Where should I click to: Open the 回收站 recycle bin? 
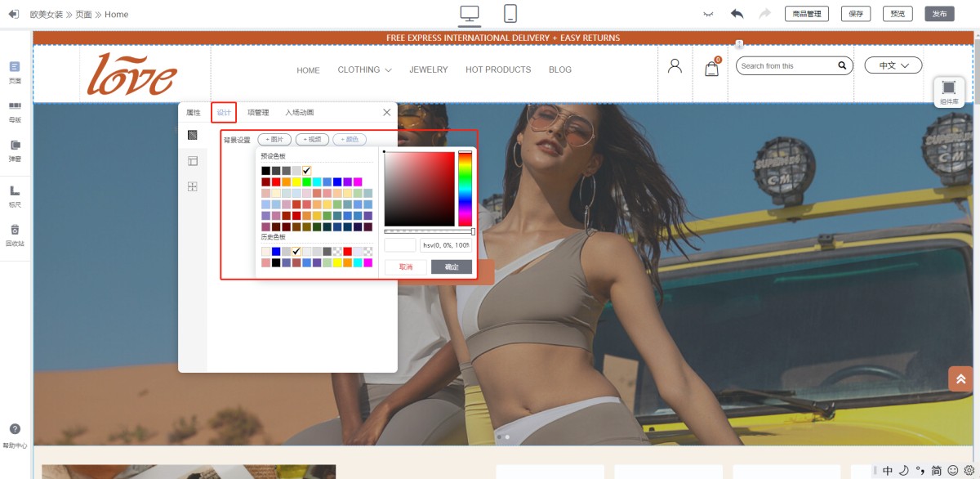pyautogui.click(x=15, y=235)
